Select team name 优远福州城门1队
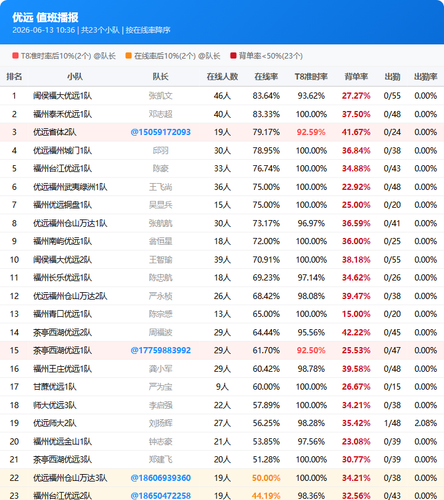This screenshot has height=500, width=444. [x=62, y=151]
